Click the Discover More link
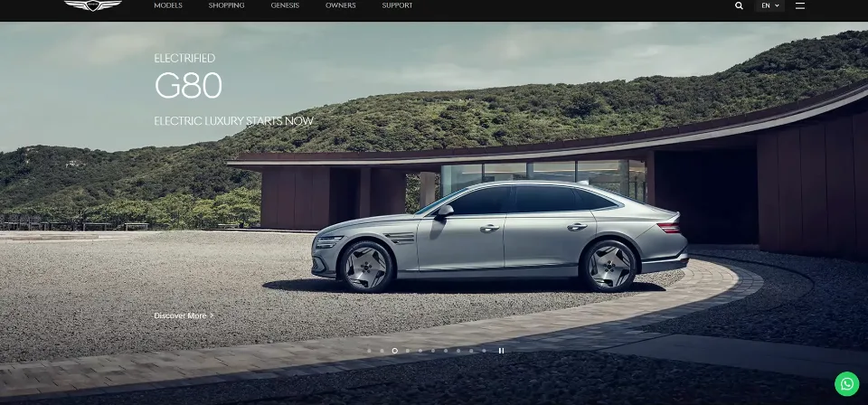 point(184,316)
